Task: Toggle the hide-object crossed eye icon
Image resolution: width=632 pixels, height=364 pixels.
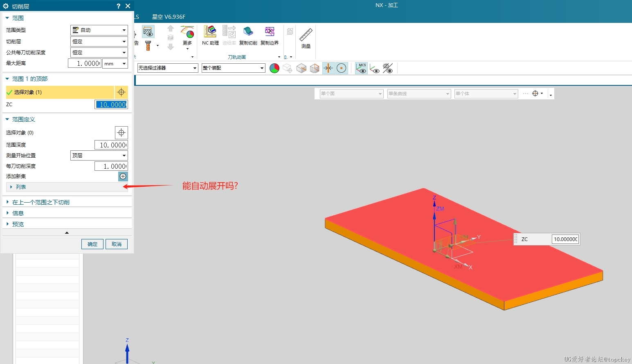Action: coord(388,68)
